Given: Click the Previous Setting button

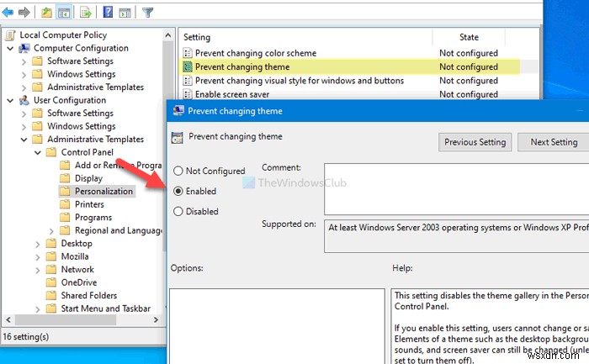Looking at the screenshot, I should pos(475,142).
